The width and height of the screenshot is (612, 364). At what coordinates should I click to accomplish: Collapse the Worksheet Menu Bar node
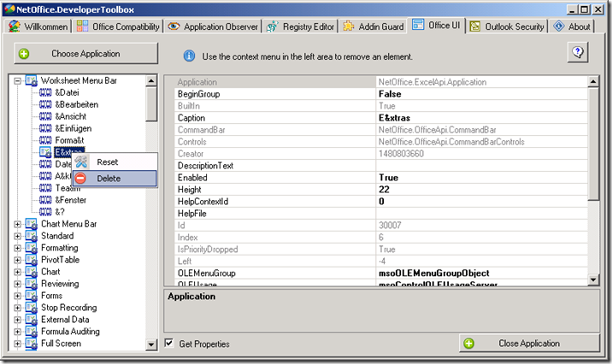[18, 80]
